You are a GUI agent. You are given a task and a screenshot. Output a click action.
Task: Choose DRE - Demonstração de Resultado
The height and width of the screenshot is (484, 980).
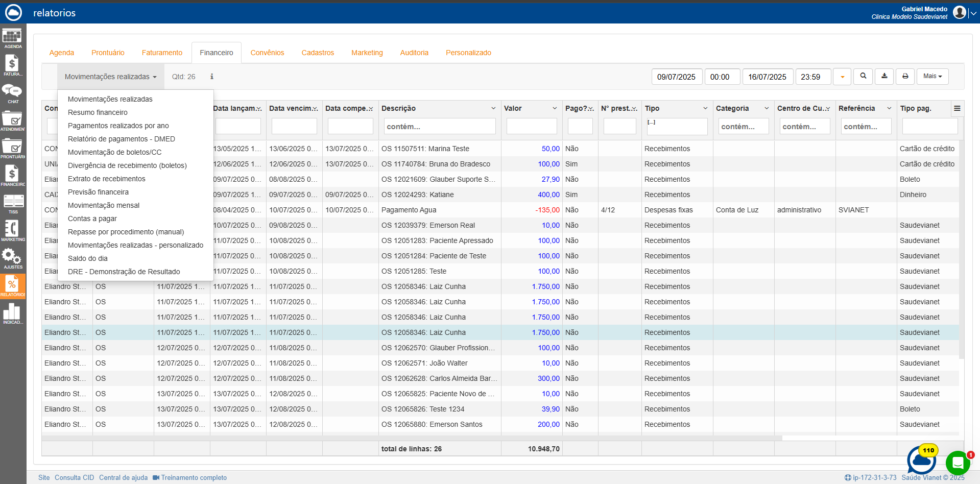[x=124, y=272]
